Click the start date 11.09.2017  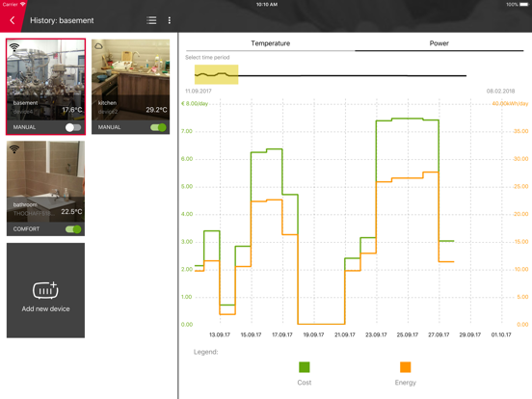coord(199,91)
